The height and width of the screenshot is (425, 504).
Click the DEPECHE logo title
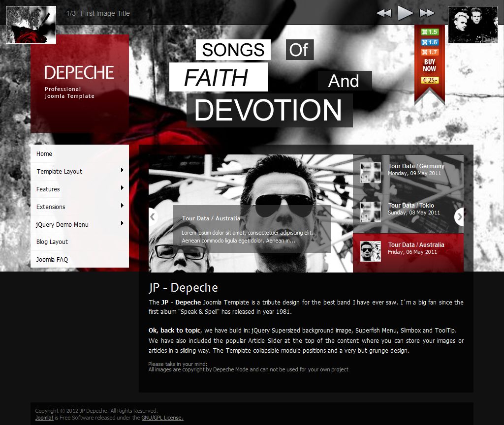pos(79,73)
